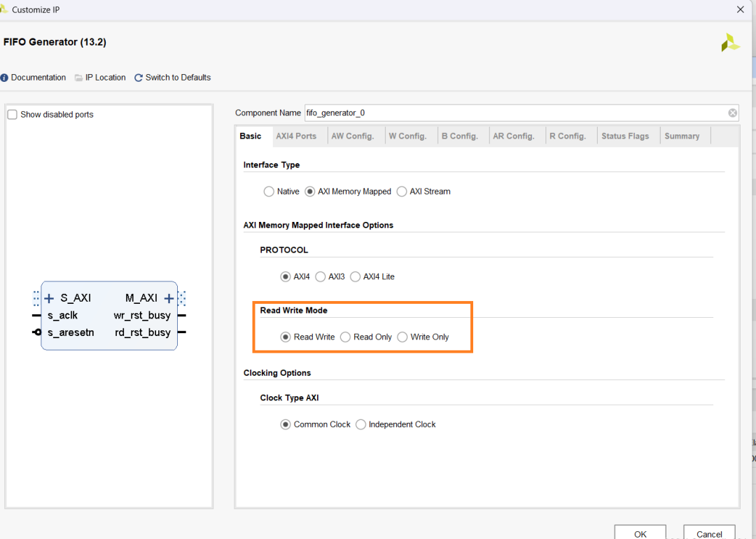Click the Xilinx logo icon in the header
Viewport: 756px width, 539px height.
tap(730, 43)
